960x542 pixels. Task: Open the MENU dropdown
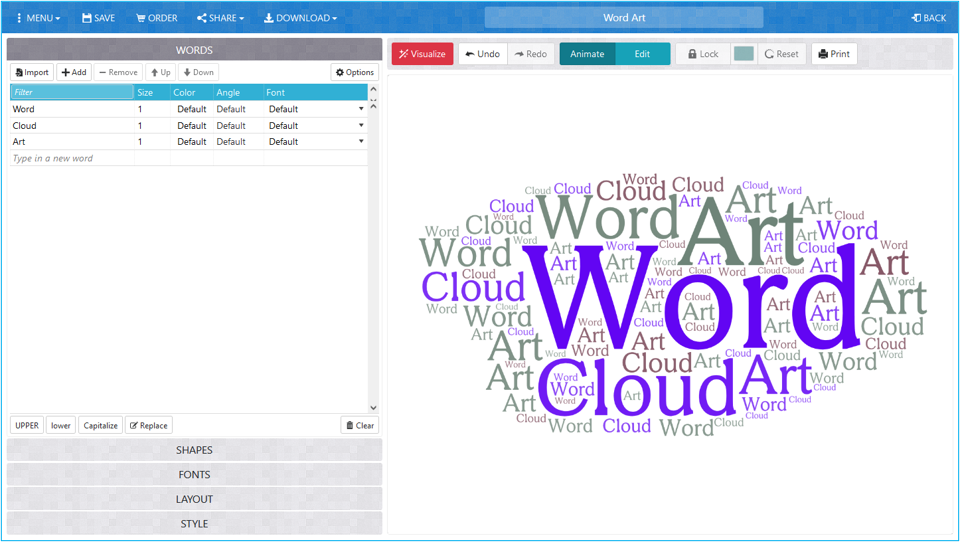coord(39,18)
